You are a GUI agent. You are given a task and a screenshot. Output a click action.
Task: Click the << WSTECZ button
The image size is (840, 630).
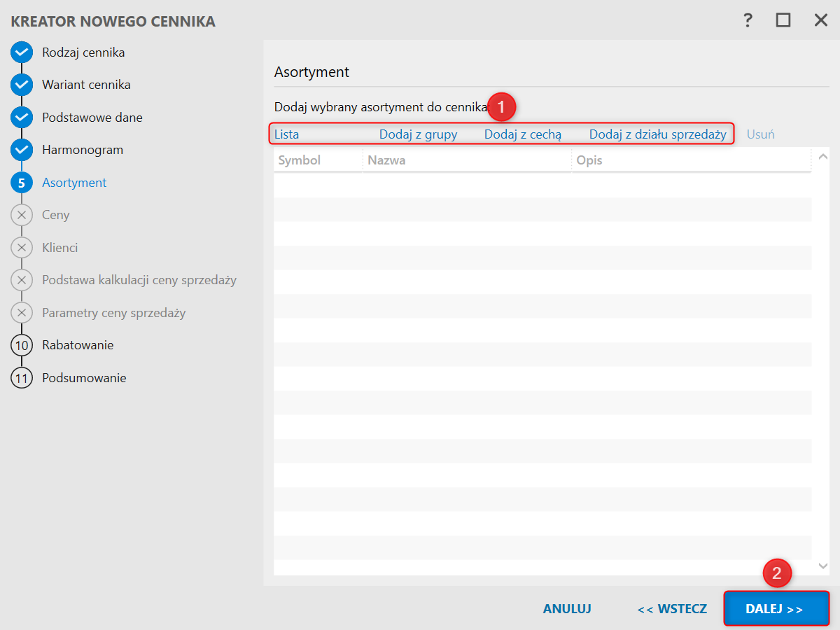(672, 609)
